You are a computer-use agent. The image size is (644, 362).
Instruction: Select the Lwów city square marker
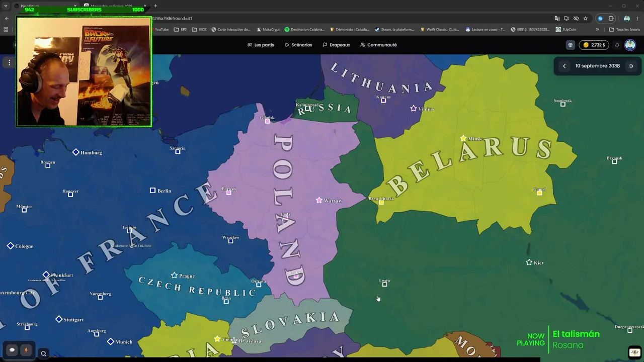(x=385, y=285)
